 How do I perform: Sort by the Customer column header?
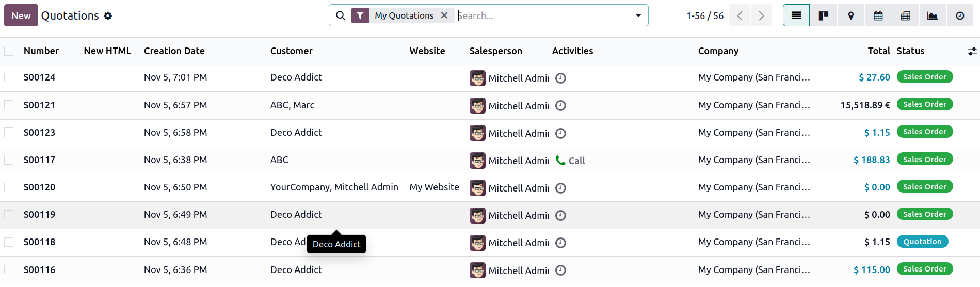click(291, 51)
